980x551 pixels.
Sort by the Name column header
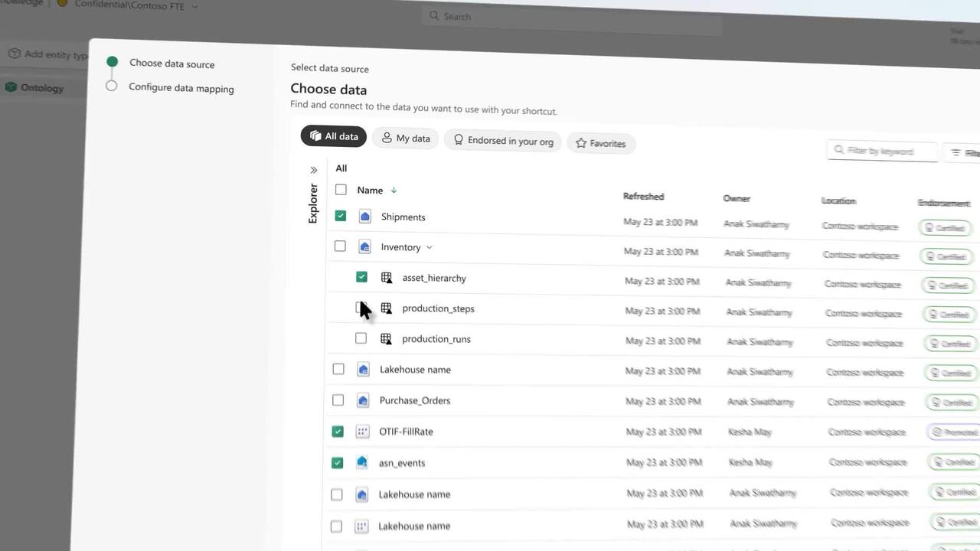pyautogui.click(x=371, y=190)
